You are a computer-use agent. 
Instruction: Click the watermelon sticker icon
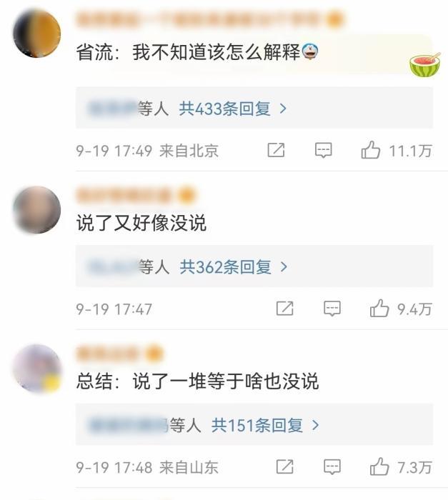pyautogui.click(x=425, y=65)
